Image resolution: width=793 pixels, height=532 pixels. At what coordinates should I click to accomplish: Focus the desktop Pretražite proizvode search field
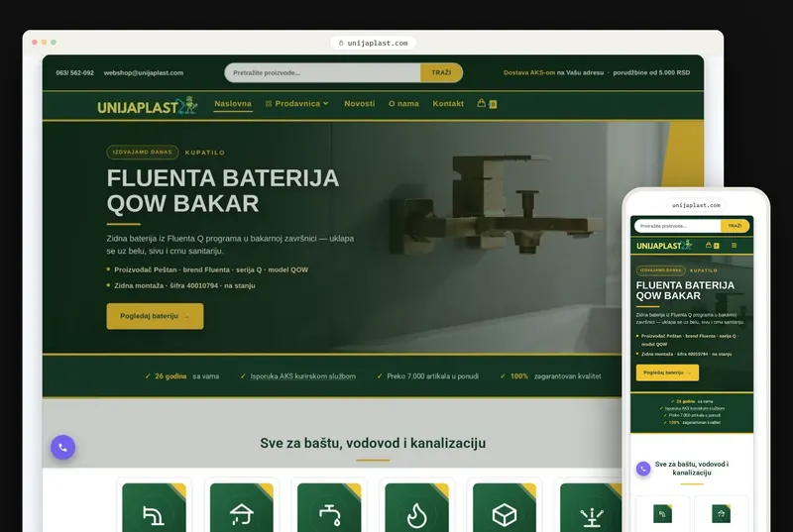pos(322,72)
